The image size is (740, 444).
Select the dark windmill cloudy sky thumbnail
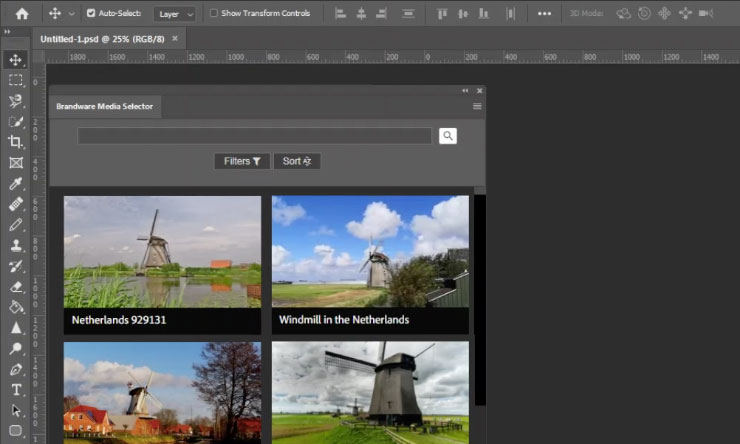pos(370,393)
